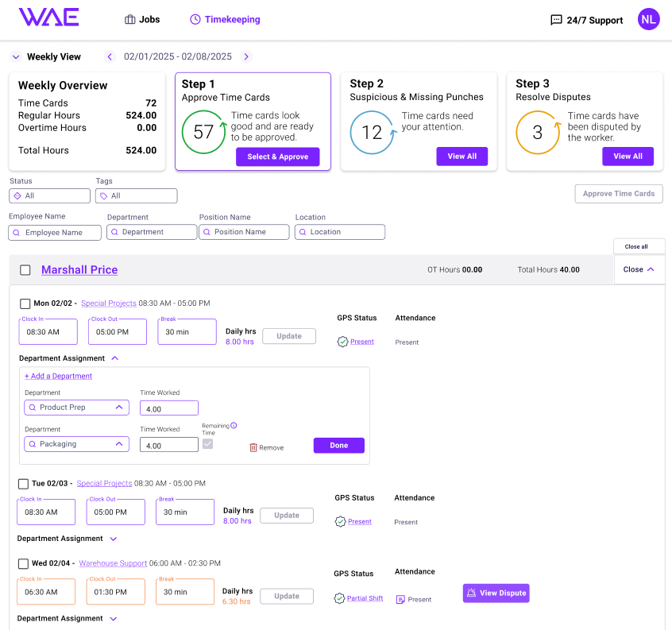Click the trash icon to remove Packaging
The width and height of the screenshot is (672, 630).
253,447
